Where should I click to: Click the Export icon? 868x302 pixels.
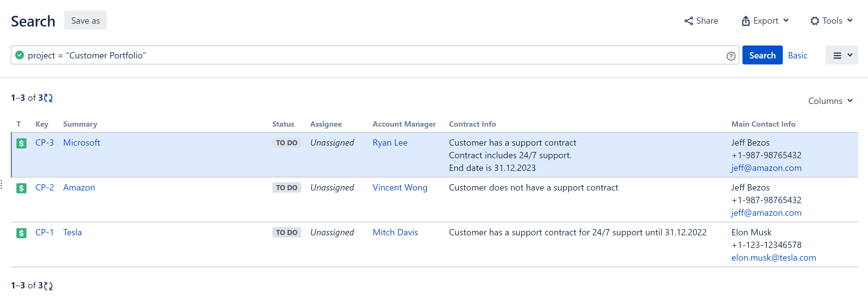click(x=746, y=20)
